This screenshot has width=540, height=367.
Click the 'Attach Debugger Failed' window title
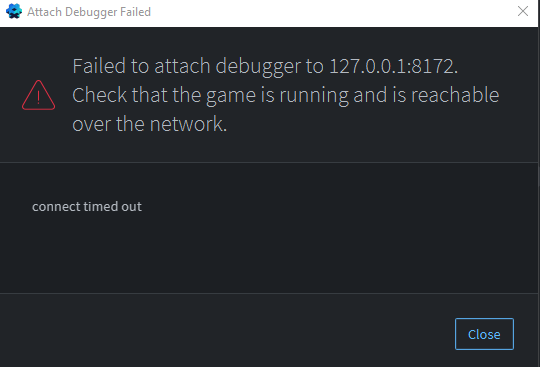click(x=89, y=12)
